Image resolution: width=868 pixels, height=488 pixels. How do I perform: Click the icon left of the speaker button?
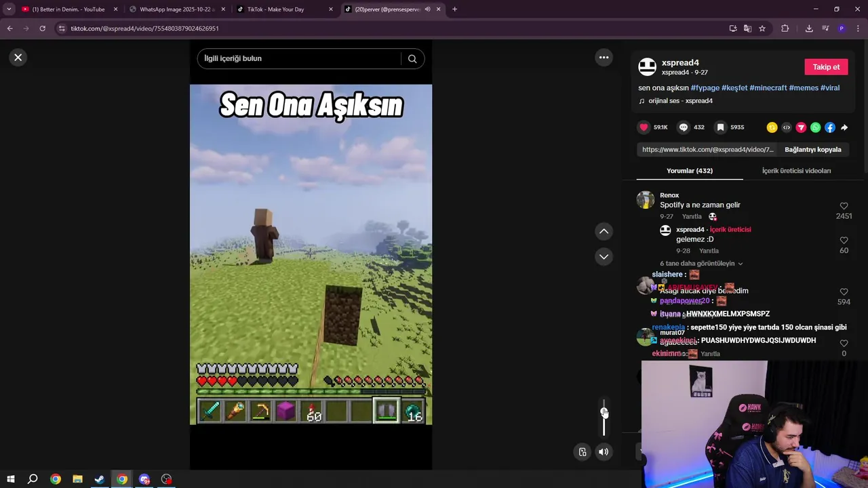click(583, 452)
